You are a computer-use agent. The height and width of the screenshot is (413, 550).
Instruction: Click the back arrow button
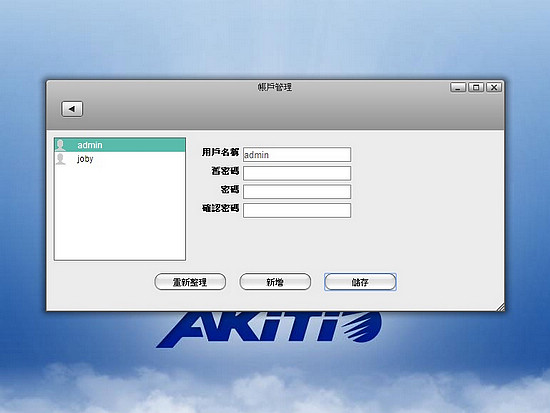coord(72,109)
